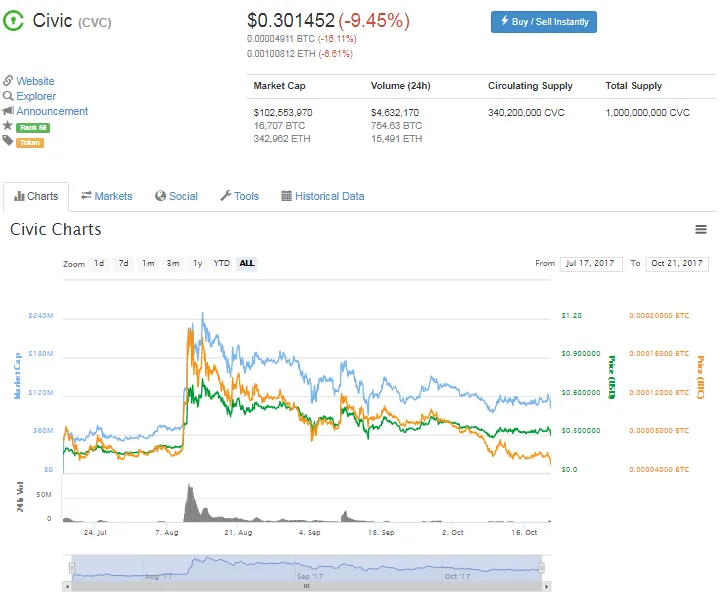Set chart zoom to YTD

[221, 264]
